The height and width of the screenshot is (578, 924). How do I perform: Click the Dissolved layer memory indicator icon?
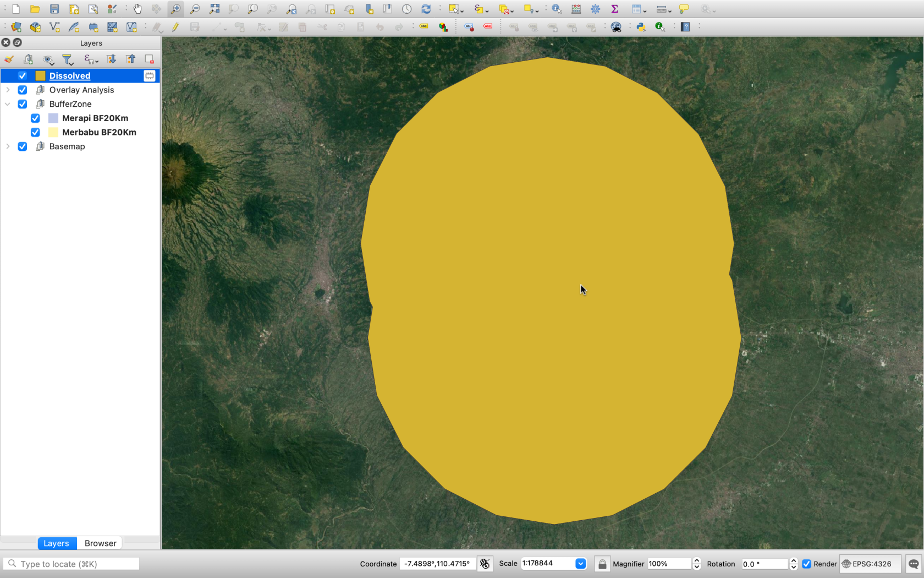click(150, 75)
